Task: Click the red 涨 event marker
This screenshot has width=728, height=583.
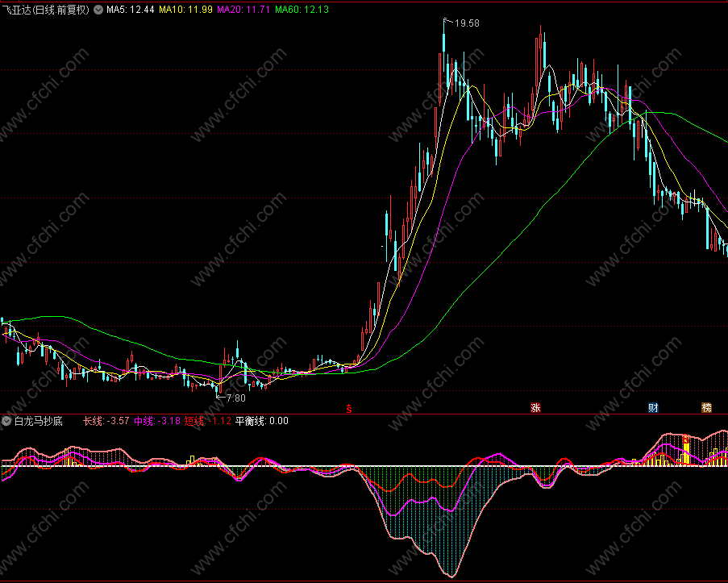Action: tap(535, 408)
